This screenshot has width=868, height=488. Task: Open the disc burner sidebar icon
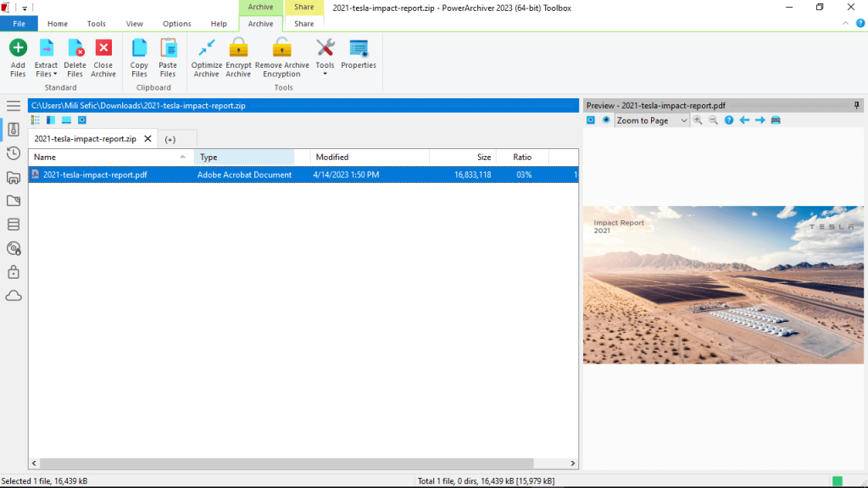[x=14, y=248]
